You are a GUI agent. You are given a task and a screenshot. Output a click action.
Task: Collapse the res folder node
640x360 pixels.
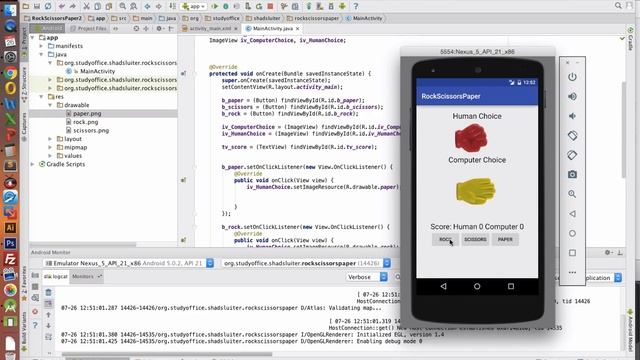pyautogui.click(x=41, y=97)
